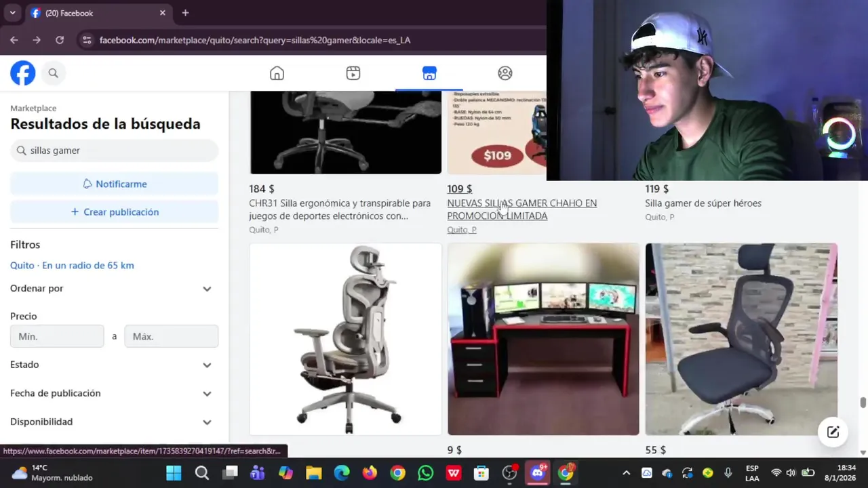Select the (20) Facebook browser tab
This screenshot has height=488, width=868.
point(98,13)
